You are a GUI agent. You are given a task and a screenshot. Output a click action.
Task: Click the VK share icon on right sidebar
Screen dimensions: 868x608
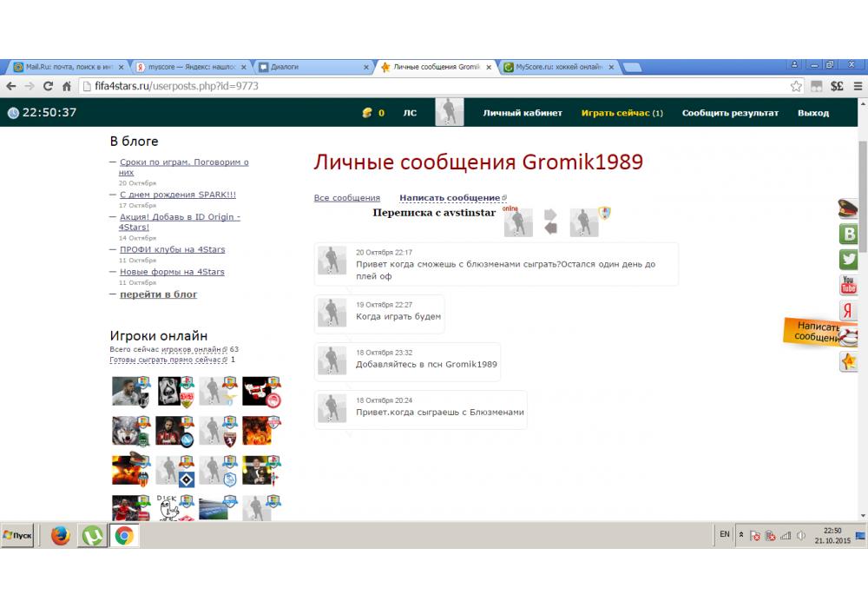[848, 234]
